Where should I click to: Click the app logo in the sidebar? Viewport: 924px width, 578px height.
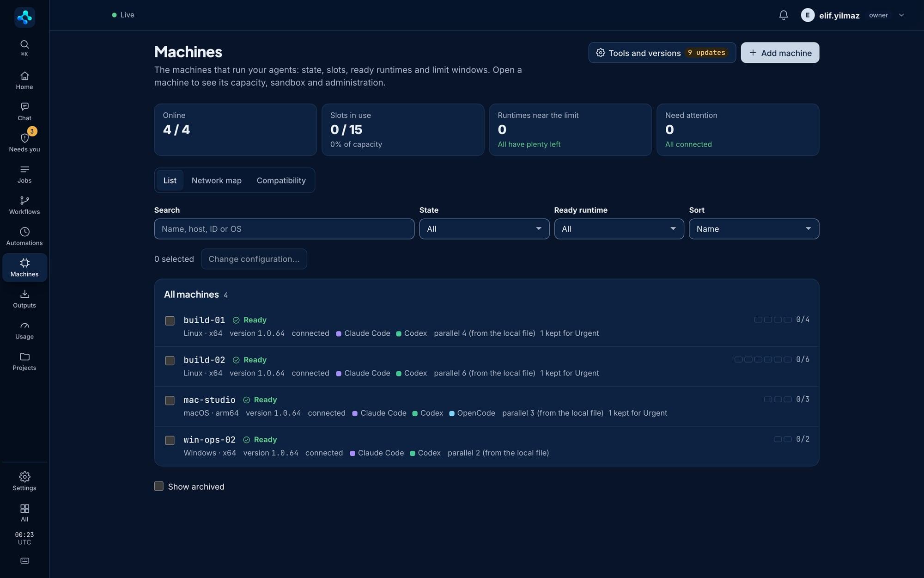click(24, 17)
